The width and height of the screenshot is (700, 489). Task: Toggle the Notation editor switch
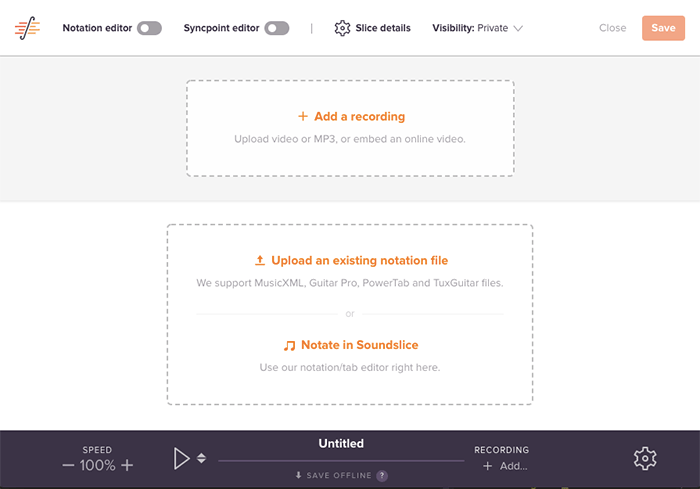click(149, 28)
